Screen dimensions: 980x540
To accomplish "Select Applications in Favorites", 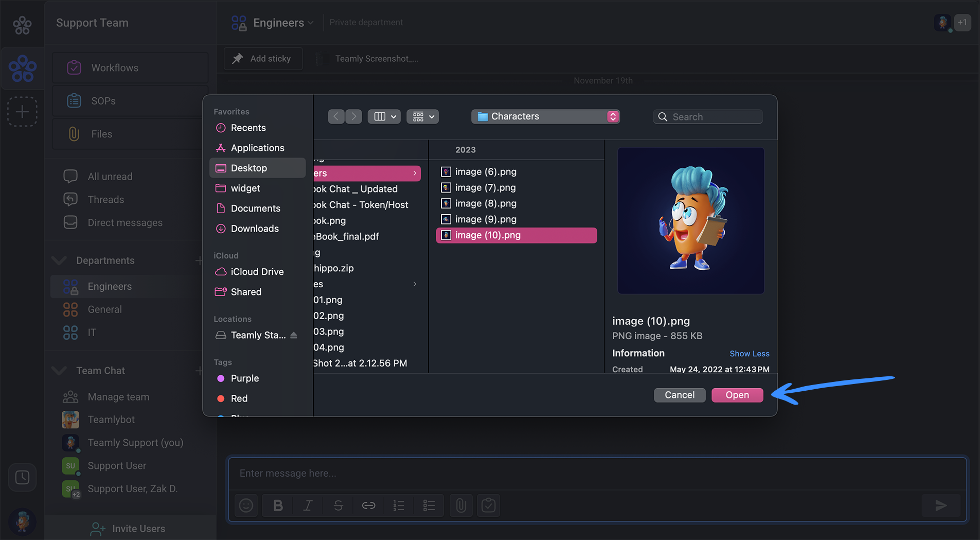I will (258, 148).
